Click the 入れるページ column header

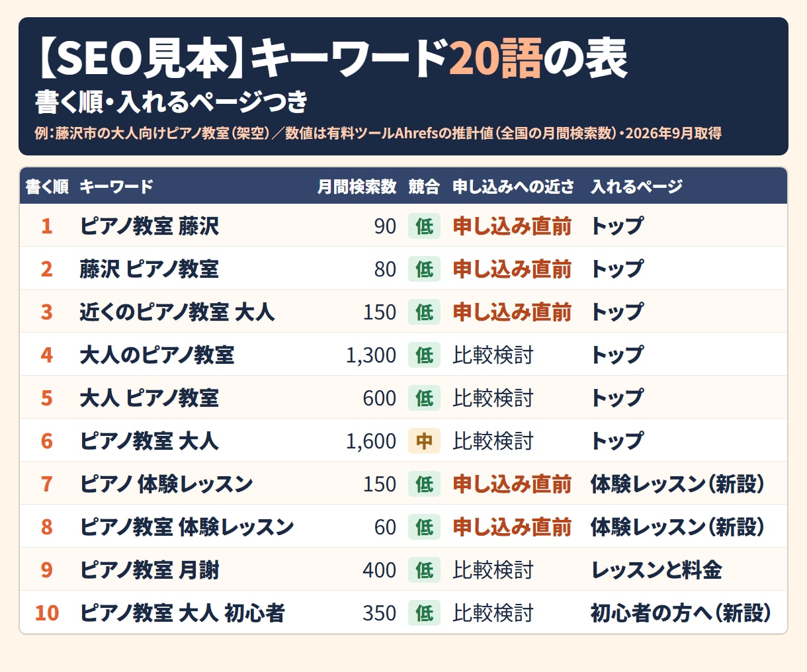click(x=636, y=187)
